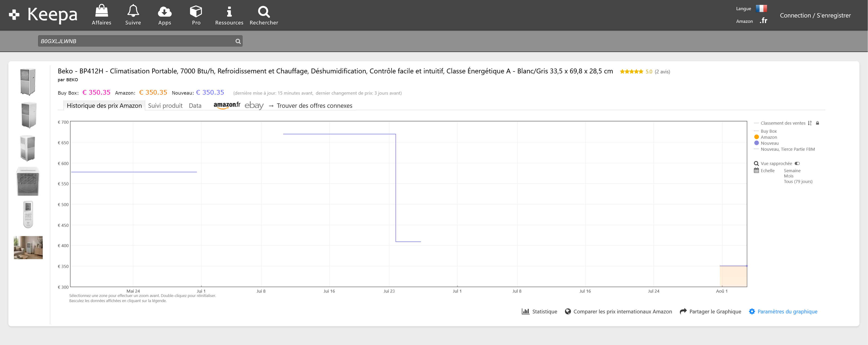Select the thumbnail showing the grille close-up

28,181
